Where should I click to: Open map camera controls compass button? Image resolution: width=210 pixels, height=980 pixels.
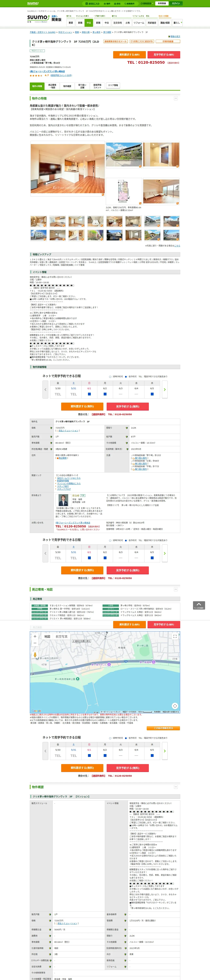(x=175, y=706)
